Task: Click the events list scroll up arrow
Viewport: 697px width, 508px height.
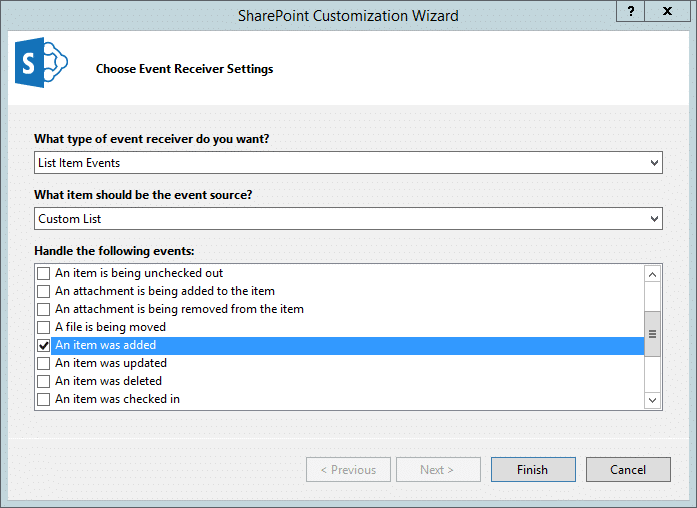Action: [x=652, y=275]
